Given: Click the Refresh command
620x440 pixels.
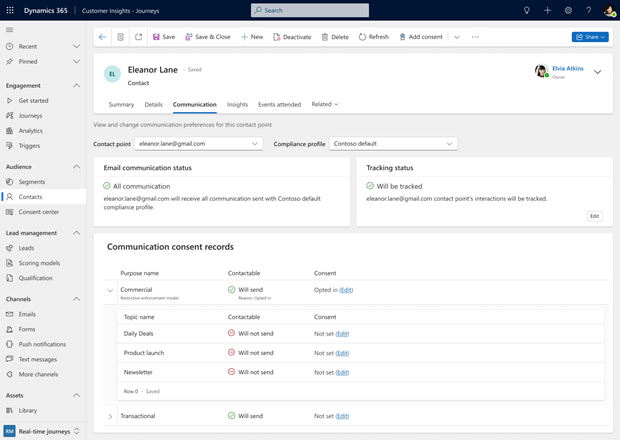Looking at the screenshot, I should (373, 37).
